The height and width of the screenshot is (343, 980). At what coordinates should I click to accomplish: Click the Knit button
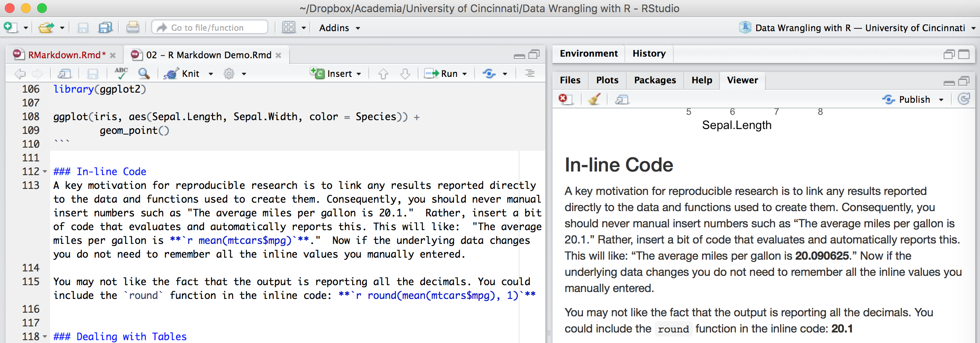(182, 74)
